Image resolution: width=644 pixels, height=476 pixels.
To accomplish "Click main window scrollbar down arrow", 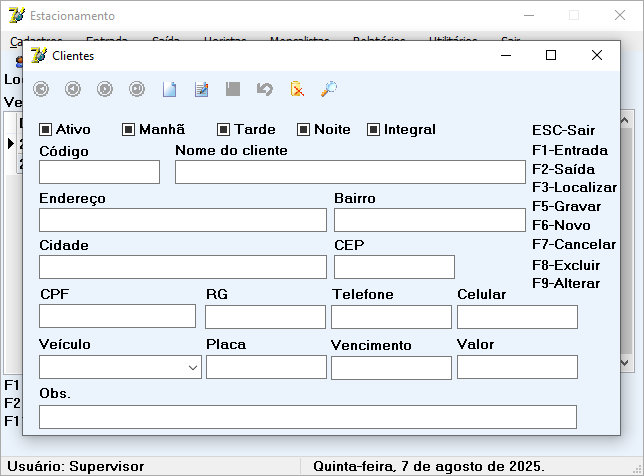I will coord(625,363).
